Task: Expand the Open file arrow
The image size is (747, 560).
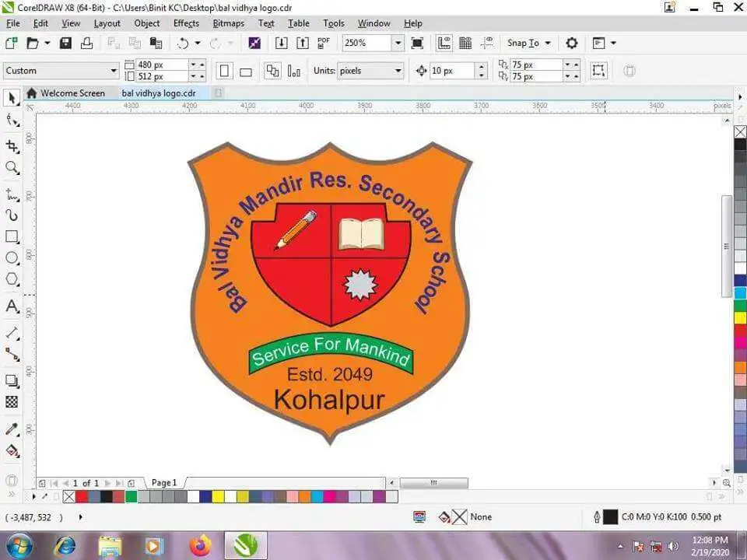Action: (x=47, y=44)
